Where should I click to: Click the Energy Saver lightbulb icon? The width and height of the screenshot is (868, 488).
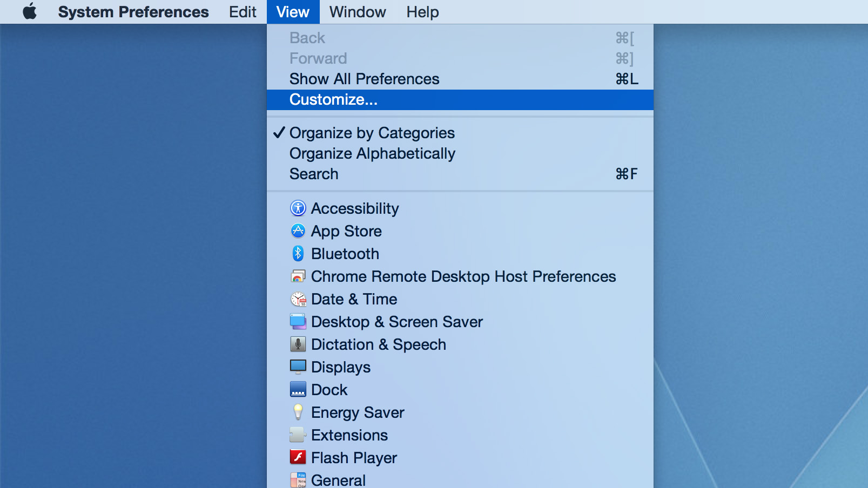point(298,412)
